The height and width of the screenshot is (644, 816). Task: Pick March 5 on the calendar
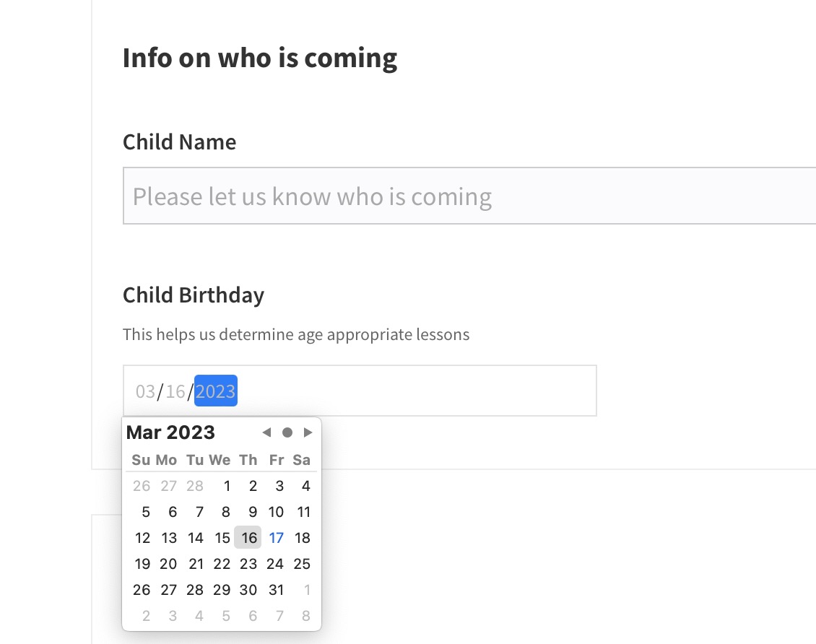click(146, 512)
